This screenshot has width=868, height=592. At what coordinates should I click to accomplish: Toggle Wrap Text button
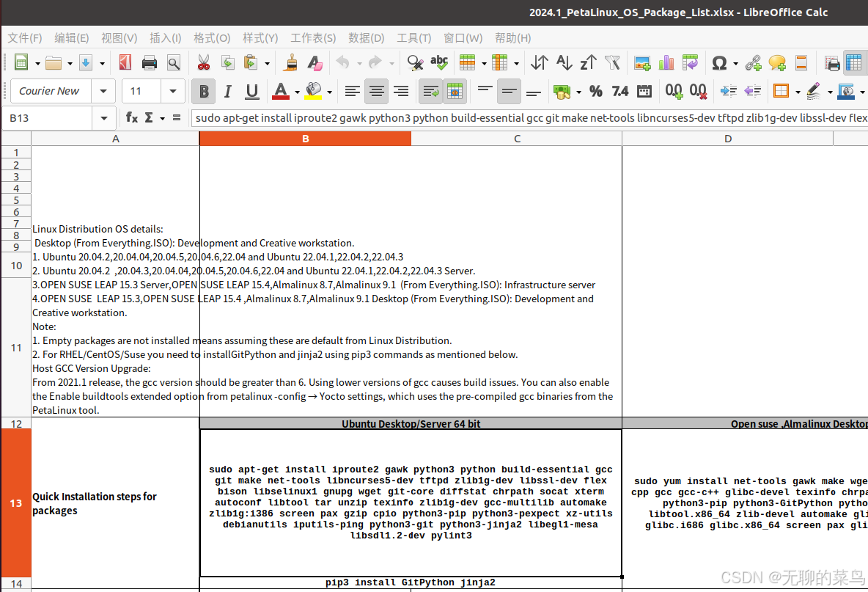(430, 92)
